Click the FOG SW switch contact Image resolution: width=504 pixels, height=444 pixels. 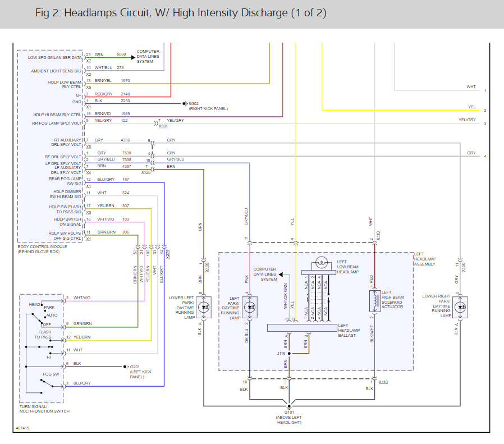pyautogui.click(x=47, y=384)
